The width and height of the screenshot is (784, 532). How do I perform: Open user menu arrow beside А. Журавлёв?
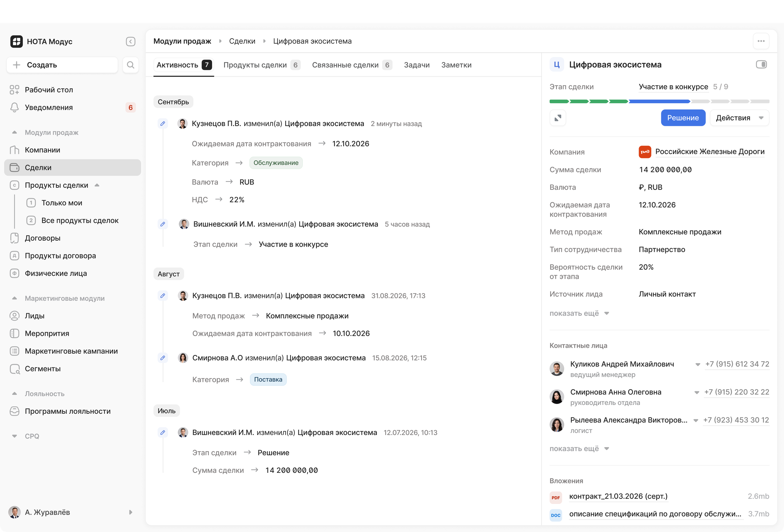131,512
